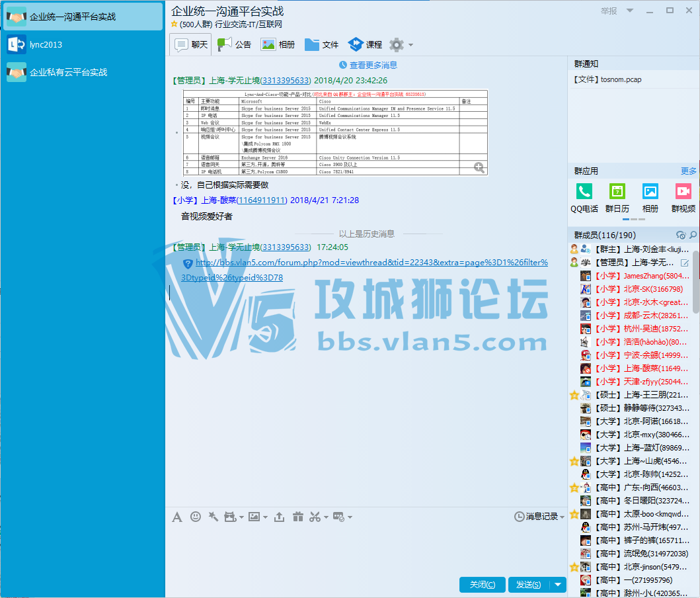Click the message bubble checkmark icon
700x598 pixels.
[x=338, y=517]
